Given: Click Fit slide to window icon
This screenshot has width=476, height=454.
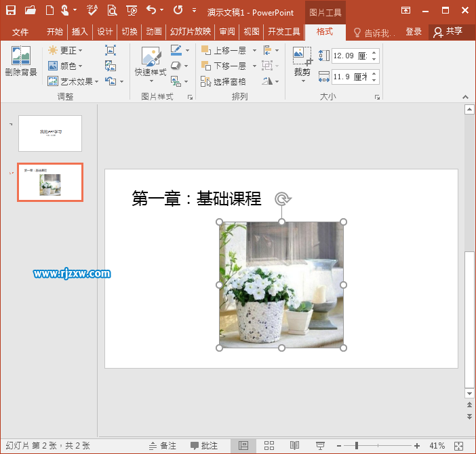Looking at the screenshot, I should [x=458, y=446].
